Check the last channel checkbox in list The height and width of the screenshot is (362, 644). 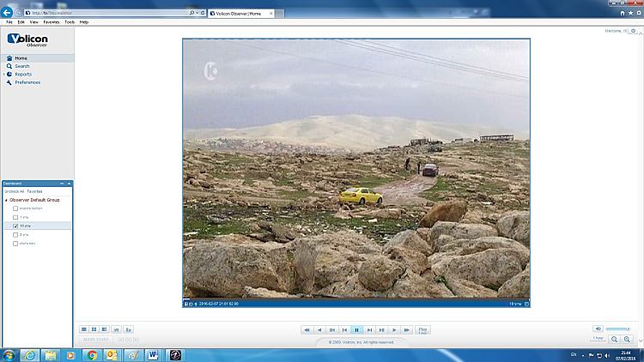point(15,244)
